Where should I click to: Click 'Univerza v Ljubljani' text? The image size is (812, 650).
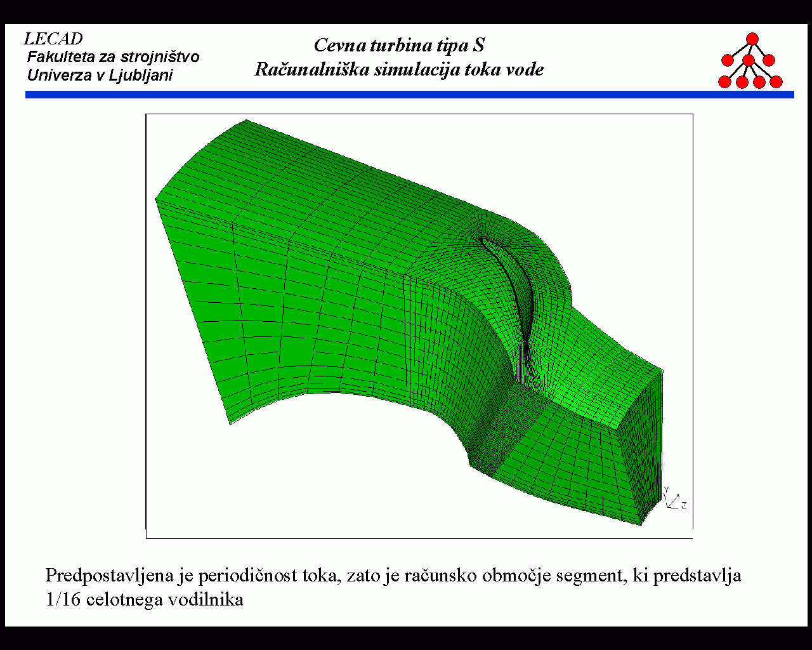[x=100, y=76]
